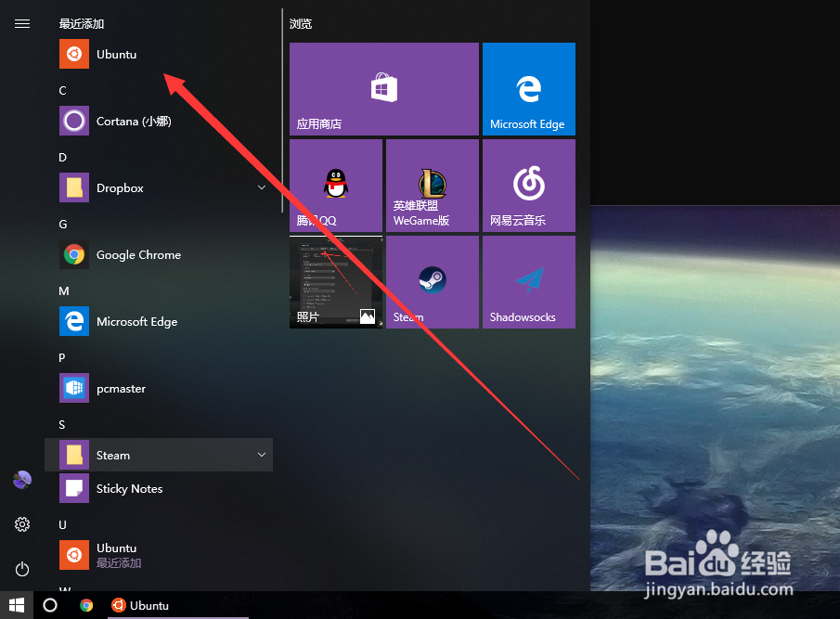Launch the Steam tile
The height and width of the screenshot is (619, 840).
point(433,281)
